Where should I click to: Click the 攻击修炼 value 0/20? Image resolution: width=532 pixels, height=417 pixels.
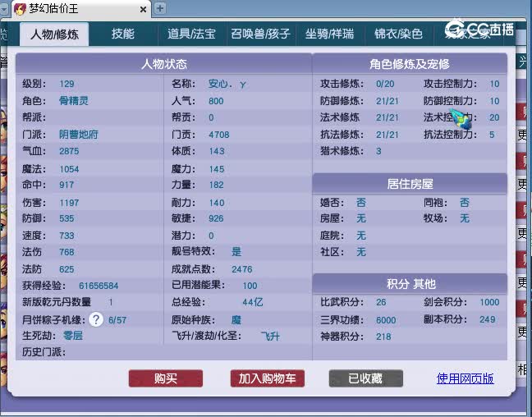click(385, 84)
